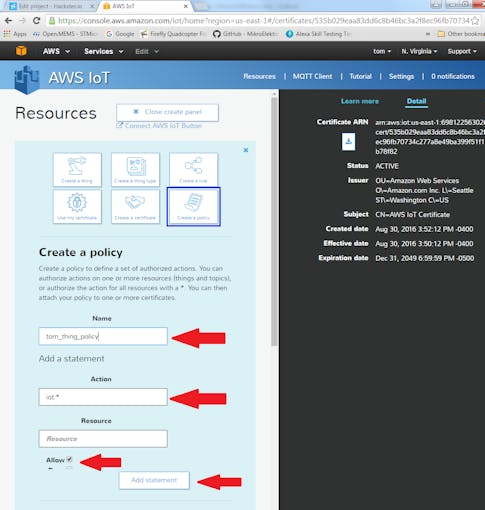Viewport: 485px width, 510px height.
Task: Expand the N. Virginia region dropdown
Action: [x=419, y=51]
